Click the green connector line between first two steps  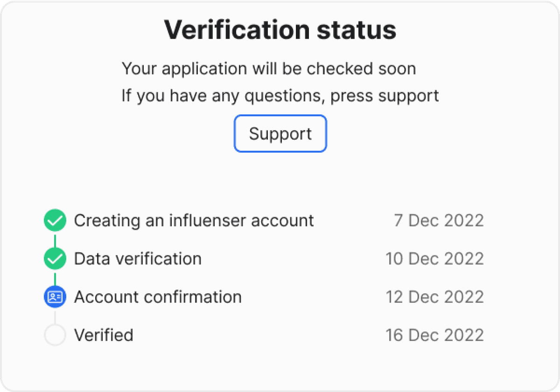click(55, 240)
